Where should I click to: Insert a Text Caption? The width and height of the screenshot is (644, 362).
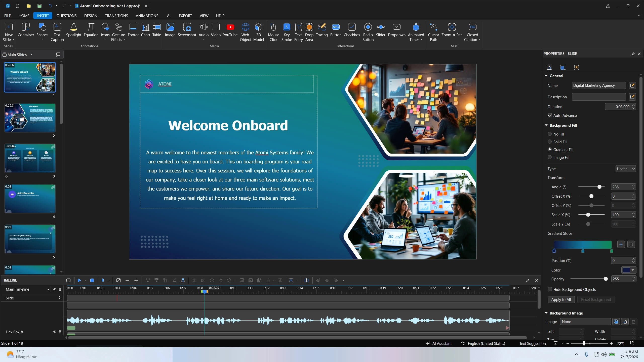point(57,32)
